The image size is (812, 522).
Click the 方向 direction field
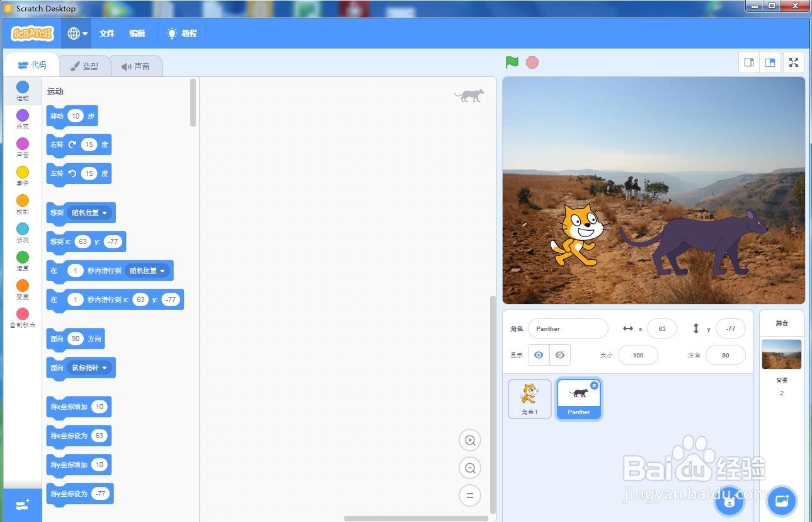(725, 355)
